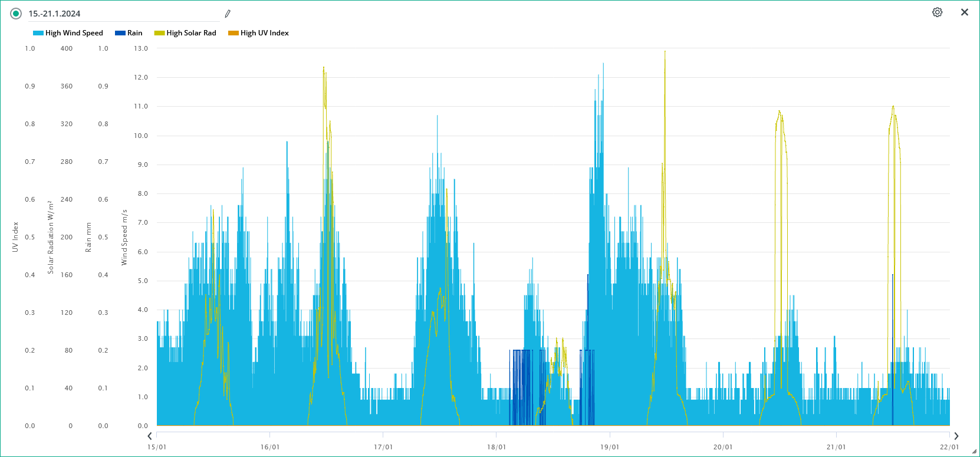The height and width of the screenshot is (457, 980).
Task: Select the green radio button beside the title
Action: click(x=16, y=14)
